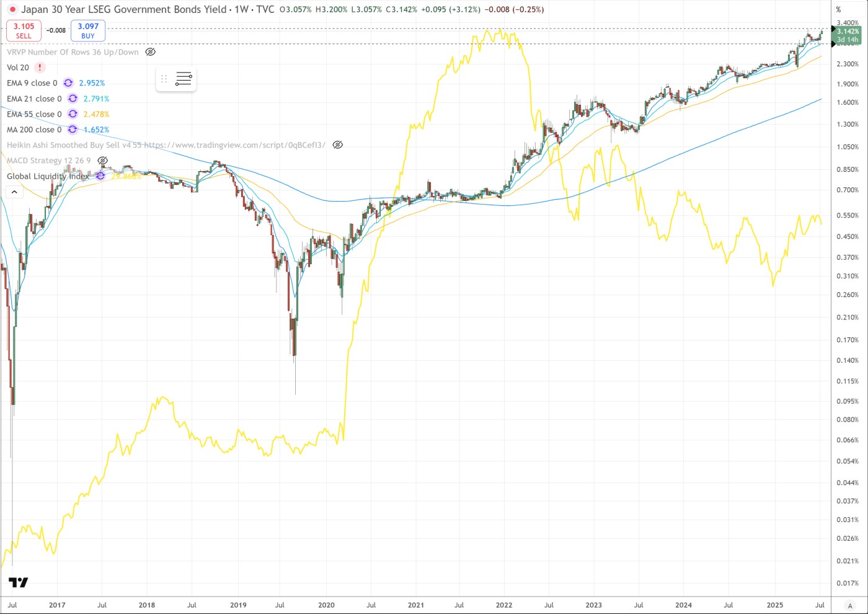Open the % unit selector on price axis
This screenshot has height=614, width=868.
point(838,9)
